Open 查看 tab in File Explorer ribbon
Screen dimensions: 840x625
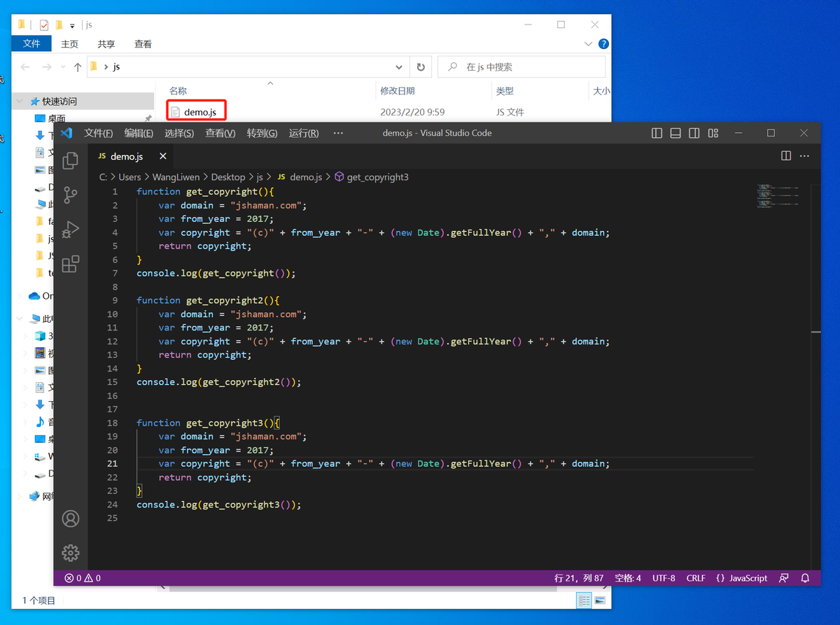(x=143, y=43)
